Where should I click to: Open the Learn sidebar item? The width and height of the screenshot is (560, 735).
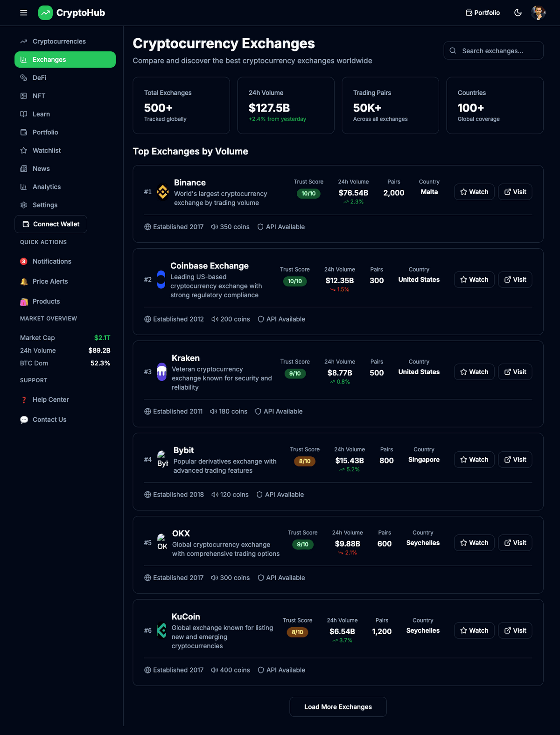click(65, 114)
